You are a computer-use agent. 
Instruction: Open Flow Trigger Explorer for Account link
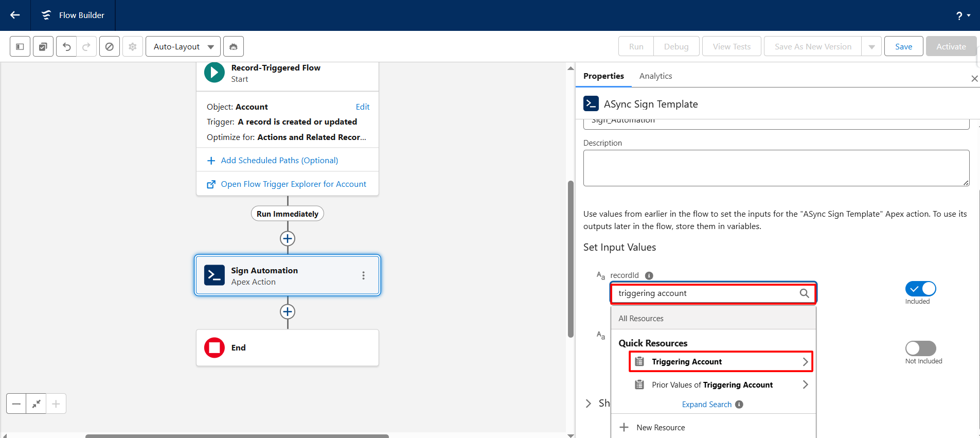293,184
